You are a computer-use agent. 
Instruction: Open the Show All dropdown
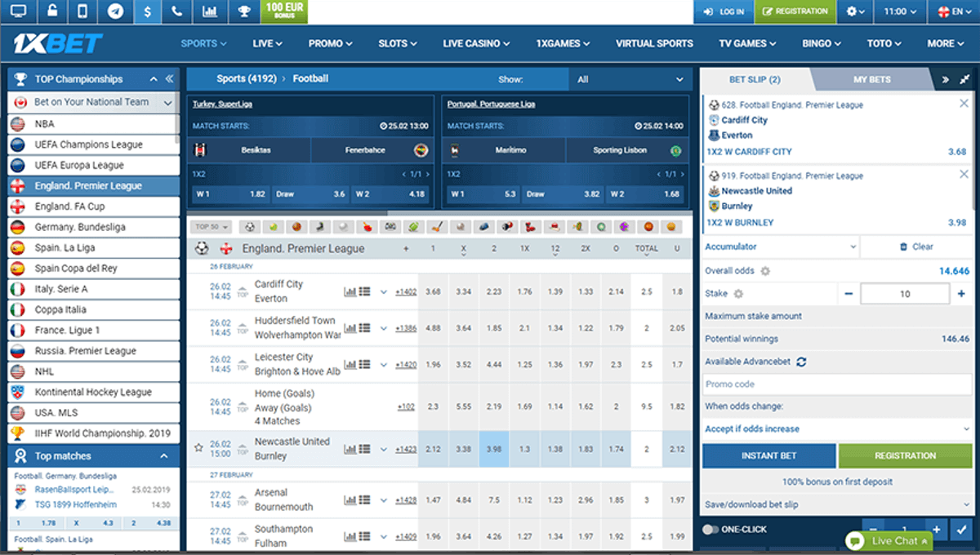pyautogui.click(x=629, y=79)
